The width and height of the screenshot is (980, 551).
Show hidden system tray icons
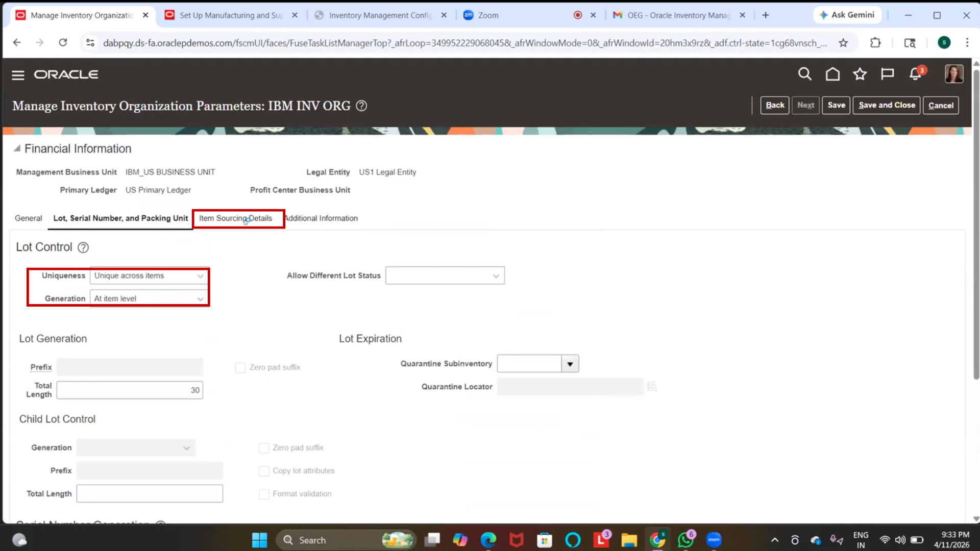pos(774,540)
